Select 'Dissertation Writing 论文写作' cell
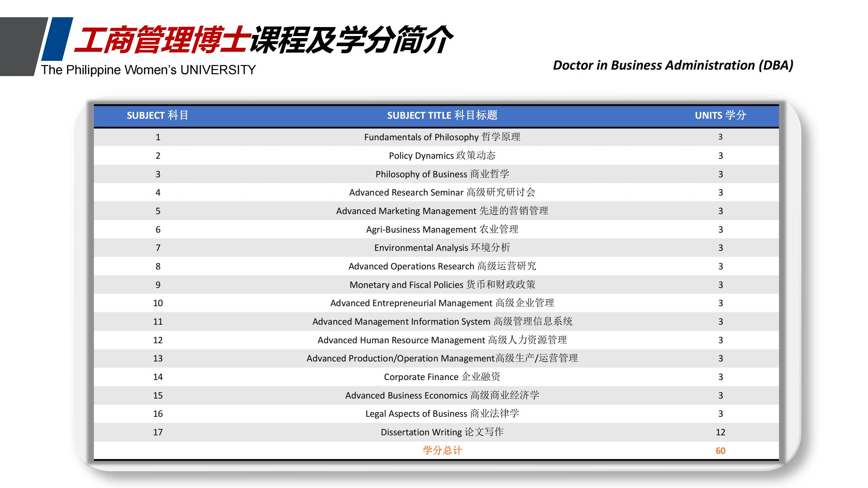This screenshot has height=488, width=868. click(x=442, y=432)
